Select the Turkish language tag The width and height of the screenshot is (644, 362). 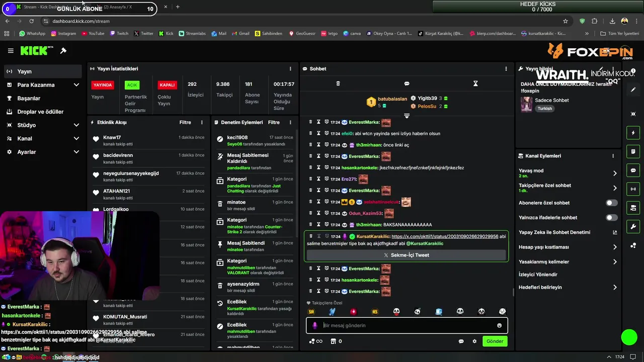click(x=545, y=109)
